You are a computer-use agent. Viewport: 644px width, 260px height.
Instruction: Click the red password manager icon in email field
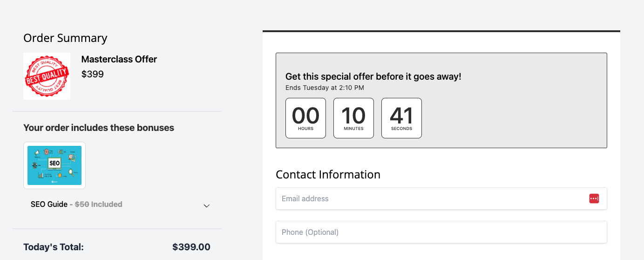[594, 198]
